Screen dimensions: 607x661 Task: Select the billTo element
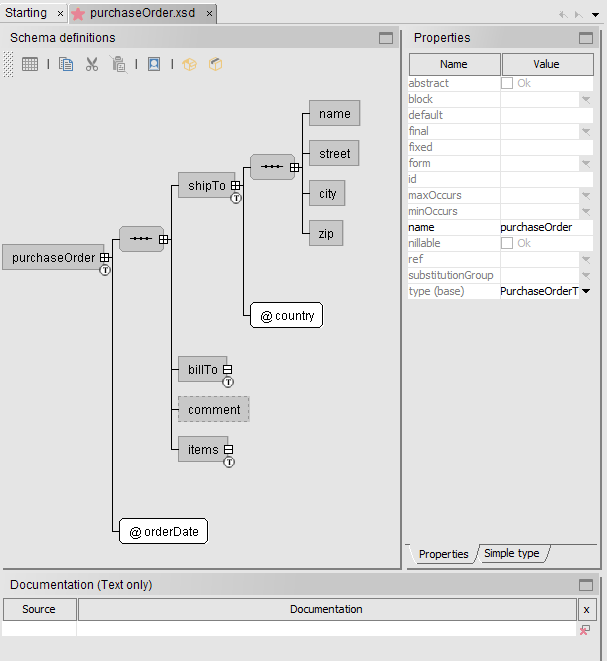pos(202,369)
